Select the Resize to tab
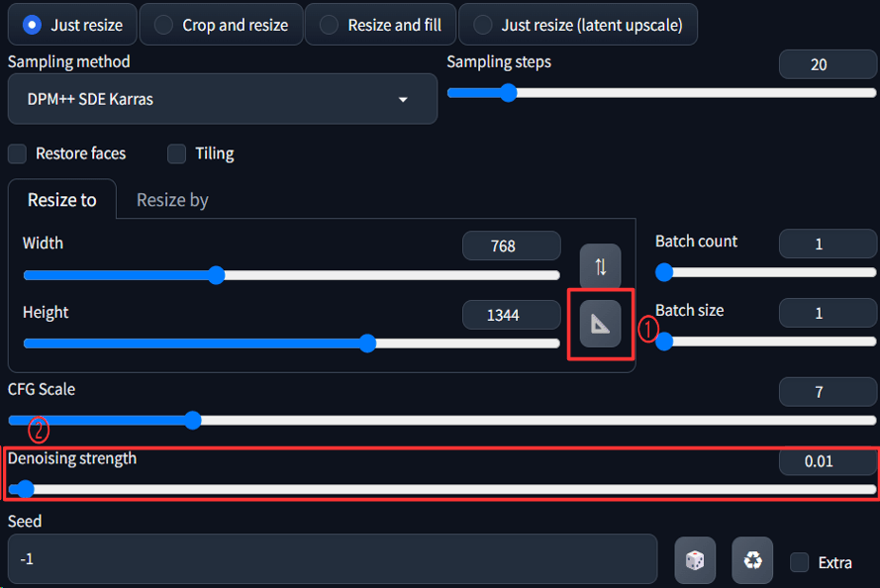The image size is (880, 588). pyautogui.click(x=61, y=200)
